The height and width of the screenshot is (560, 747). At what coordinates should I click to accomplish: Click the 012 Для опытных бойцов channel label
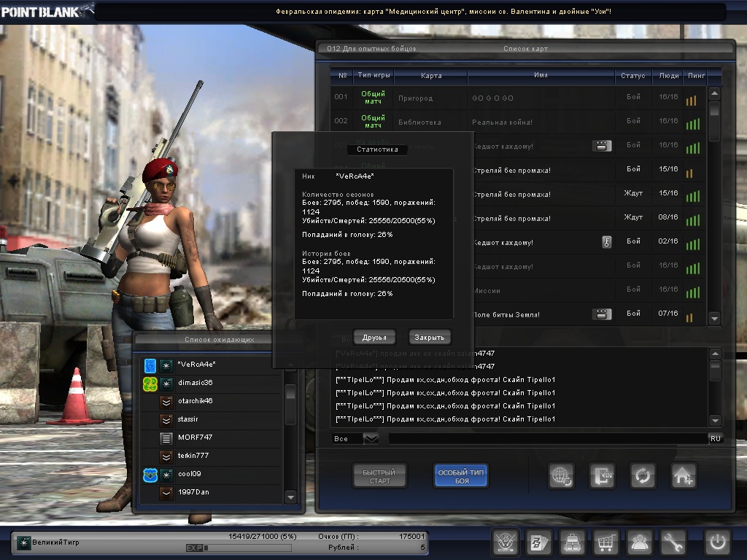pos(371,49)
